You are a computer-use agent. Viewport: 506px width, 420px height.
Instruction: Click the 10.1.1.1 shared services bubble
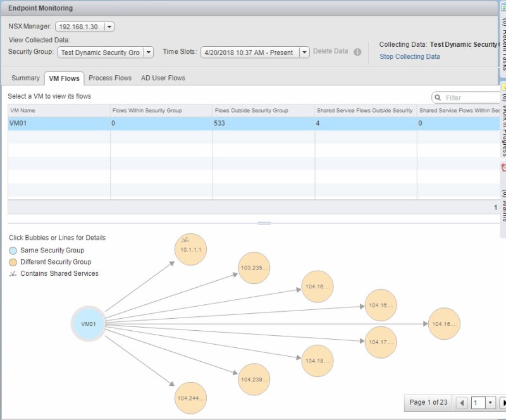190,250
